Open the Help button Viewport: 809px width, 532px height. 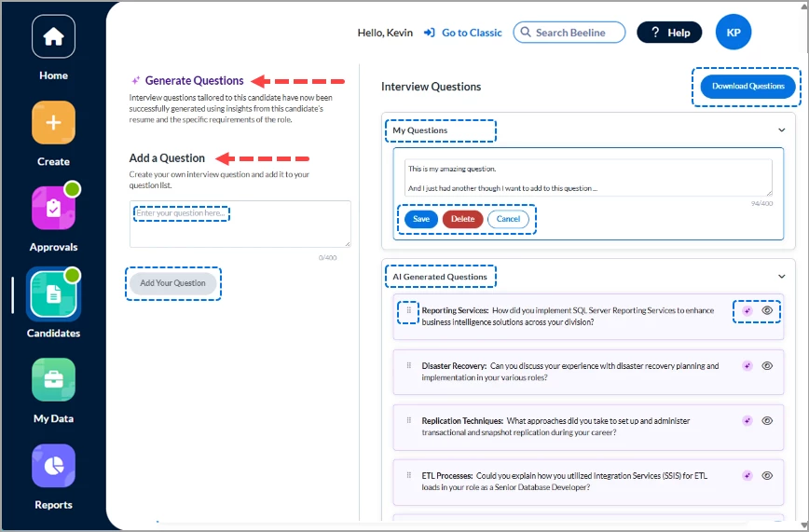click(669, 33)
